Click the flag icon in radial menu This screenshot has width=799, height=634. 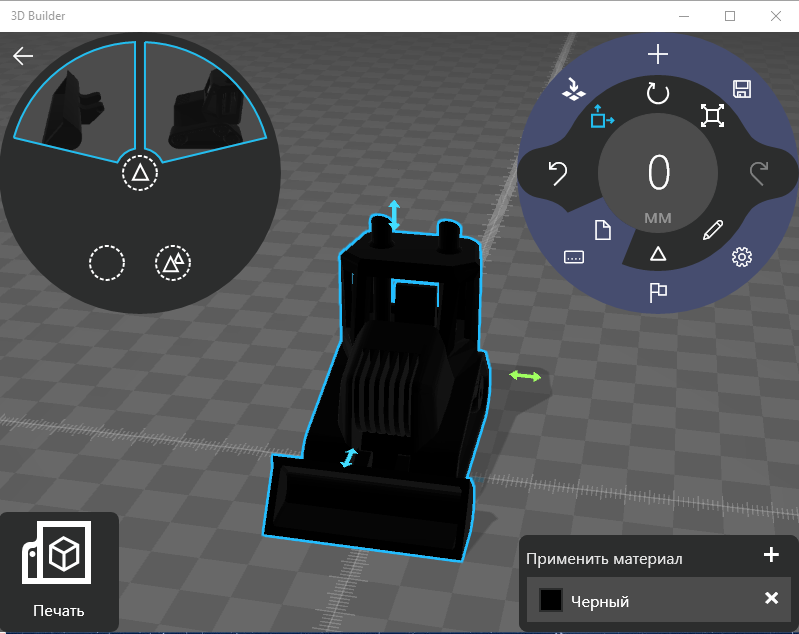657,292
